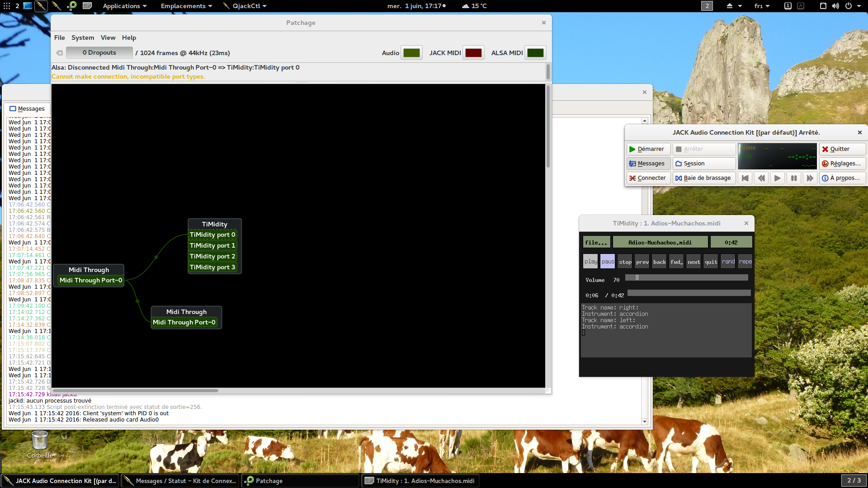Select the TiMidity port 2 node port
The width and height of the screenshot is (868, 488).
pos(212,256)
